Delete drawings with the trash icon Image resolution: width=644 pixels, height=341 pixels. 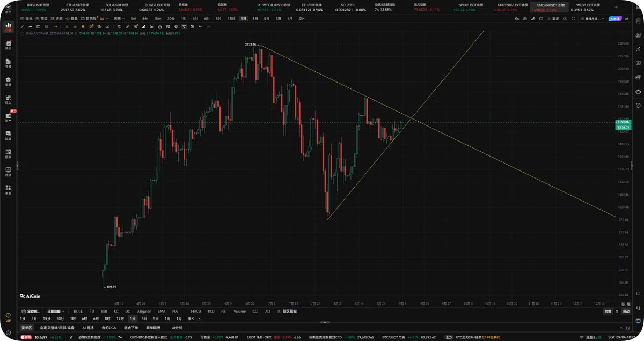[x=192, y=26]
